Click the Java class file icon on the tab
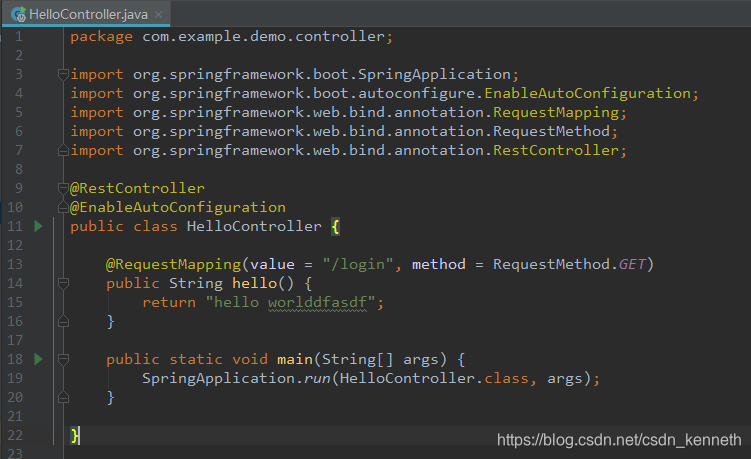Viewport: 751px width, 459px height. 18,15
